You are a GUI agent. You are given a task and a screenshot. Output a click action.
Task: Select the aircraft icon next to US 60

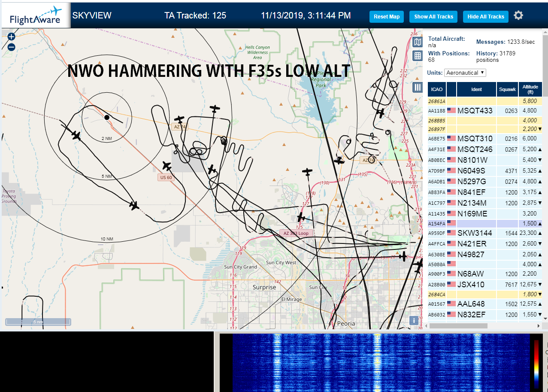(167, 165)
